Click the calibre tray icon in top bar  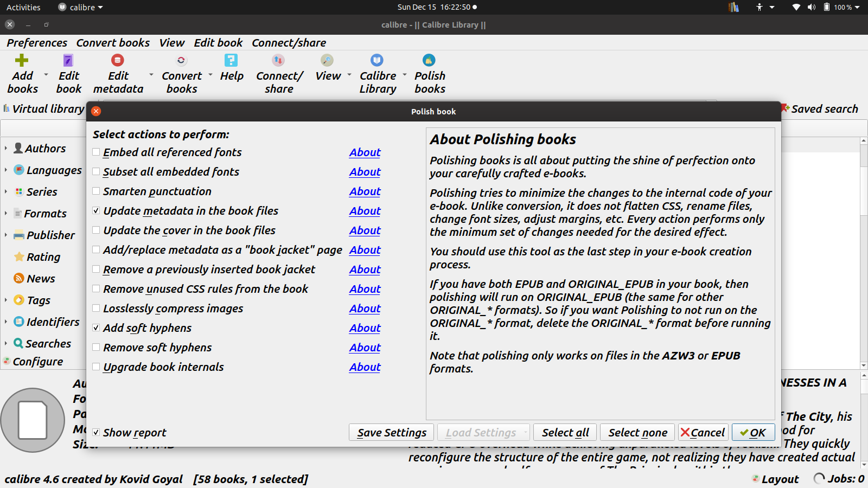733,7
